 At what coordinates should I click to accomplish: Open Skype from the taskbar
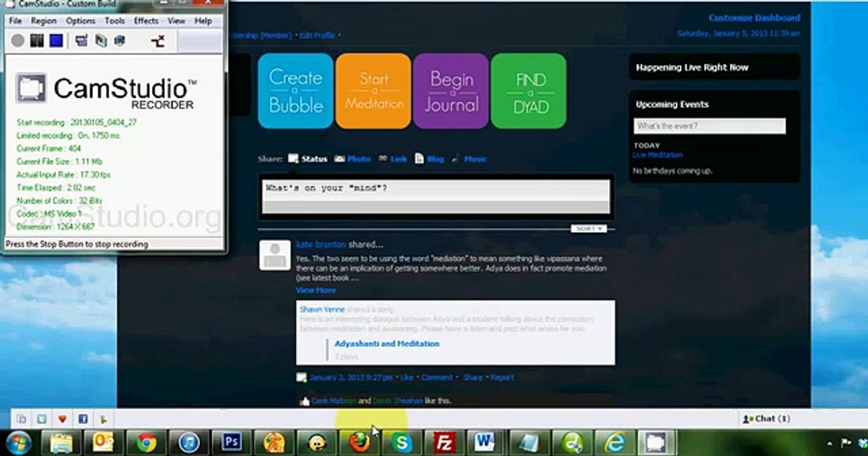coord(401,443)
